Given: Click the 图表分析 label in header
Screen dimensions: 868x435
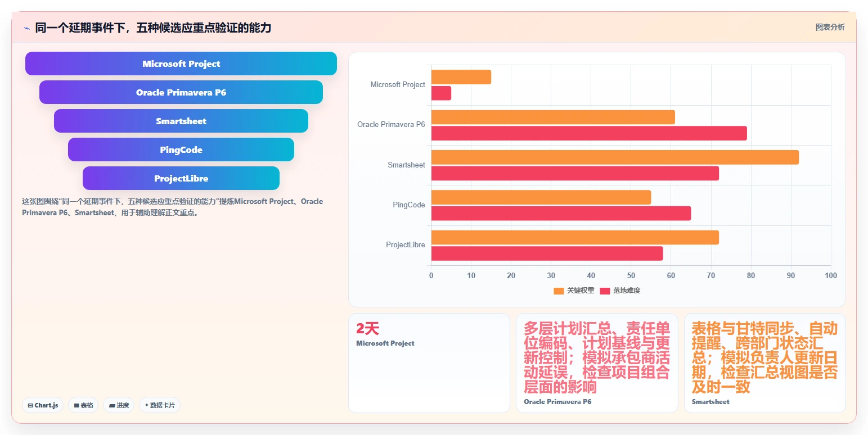Looking at the screenshot, I should pos(830,27).
